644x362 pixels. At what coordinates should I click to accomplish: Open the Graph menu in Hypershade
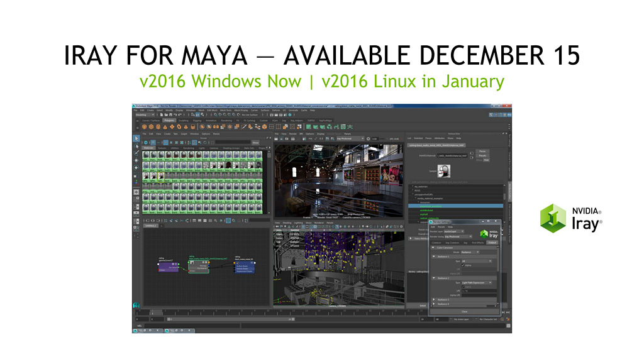pos(184,134)
